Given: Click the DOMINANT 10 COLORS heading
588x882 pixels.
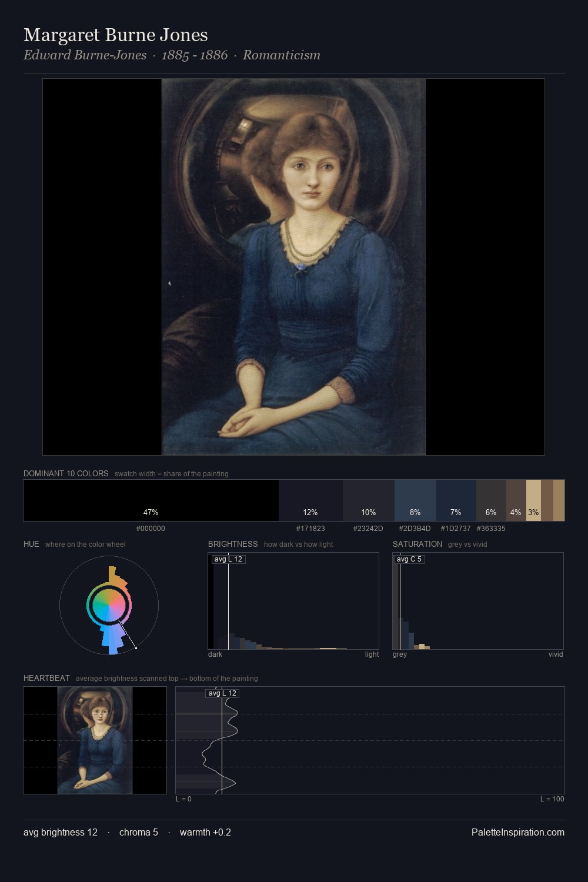Looking at the screenshot, I should coord(66,473).
